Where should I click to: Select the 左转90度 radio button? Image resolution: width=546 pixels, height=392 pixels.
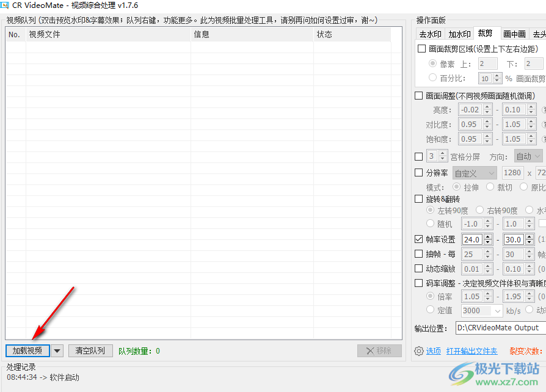pos(431,210)
